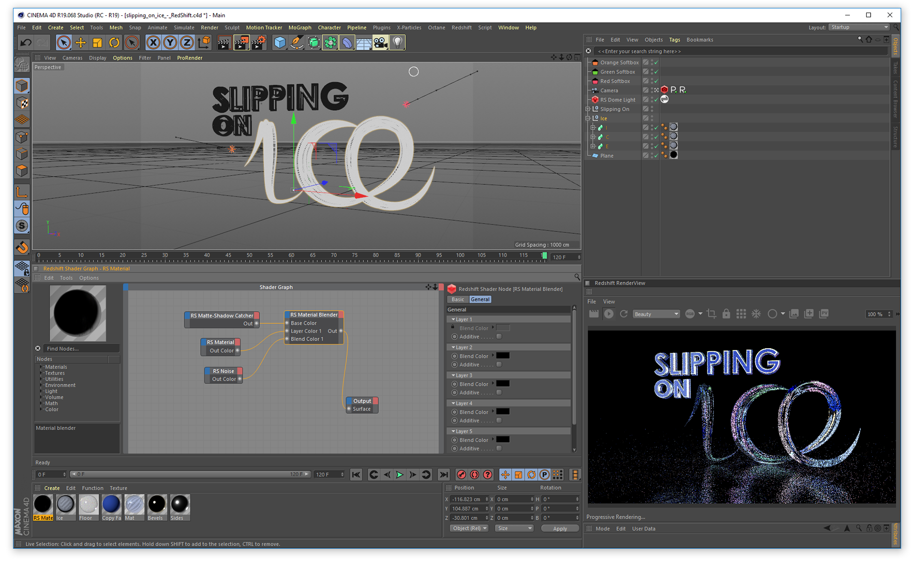
Task: Toggle X axis lock
Action: pos(153,42)
